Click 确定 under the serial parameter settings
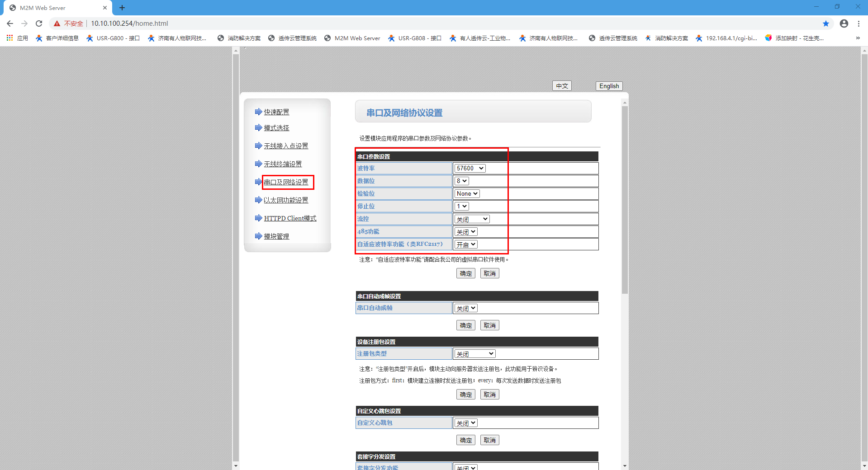 (465, 273)
